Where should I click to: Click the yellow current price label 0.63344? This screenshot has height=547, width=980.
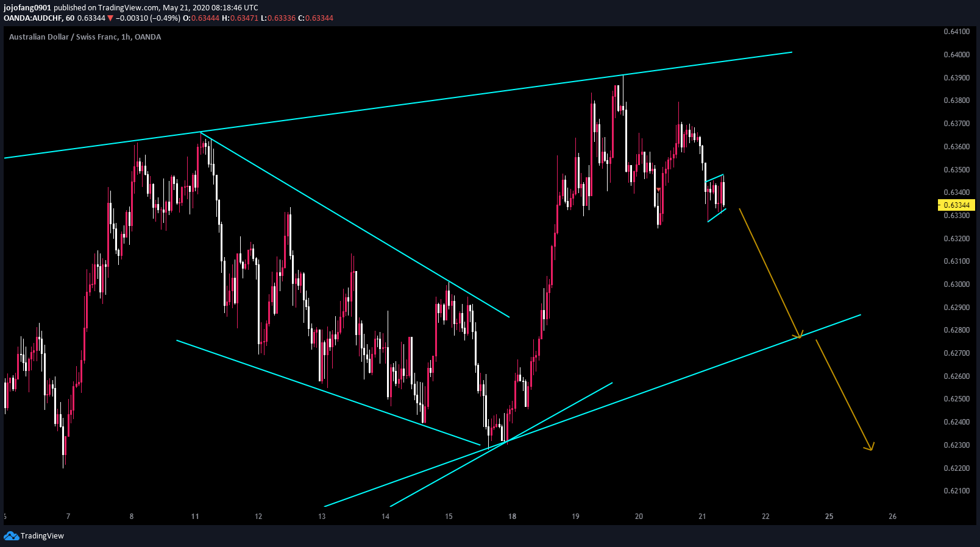(x=956, y=205)
